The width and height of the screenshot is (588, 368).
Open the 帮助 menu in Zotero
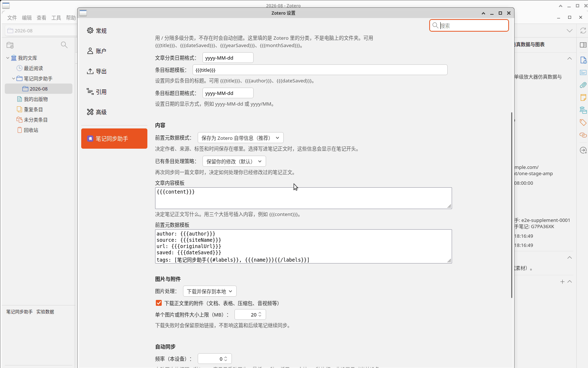71,18
